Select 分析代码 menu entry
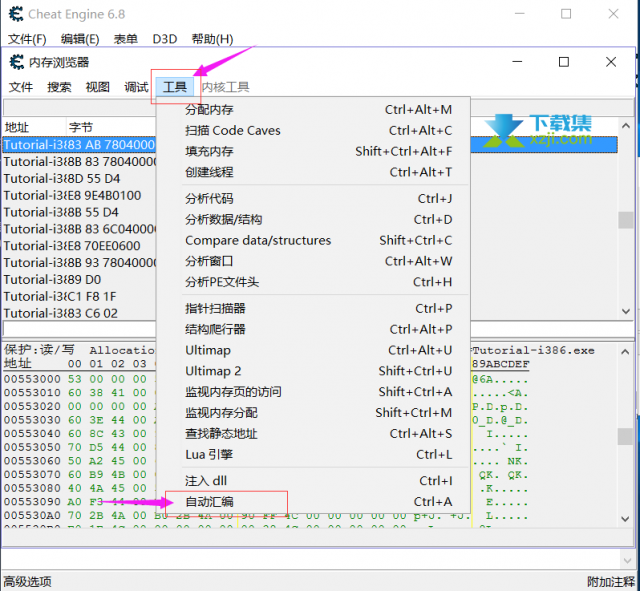 coord(313,198)
